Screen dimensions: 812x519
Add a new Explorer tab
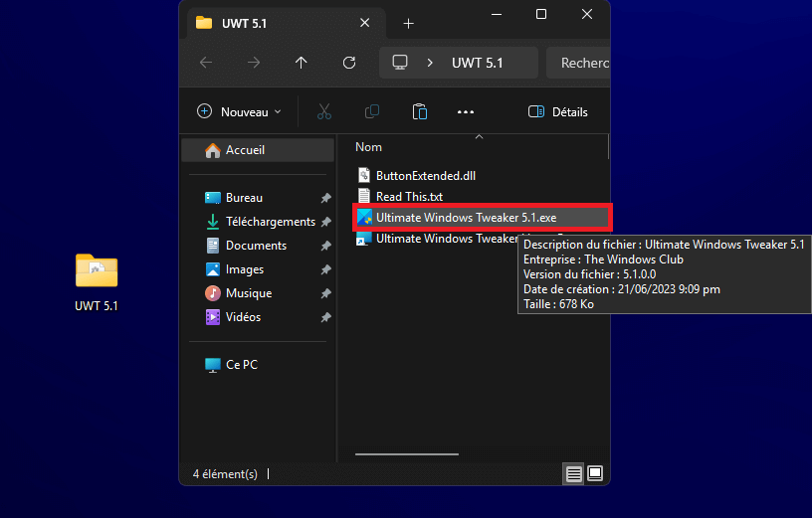(409, 23)
